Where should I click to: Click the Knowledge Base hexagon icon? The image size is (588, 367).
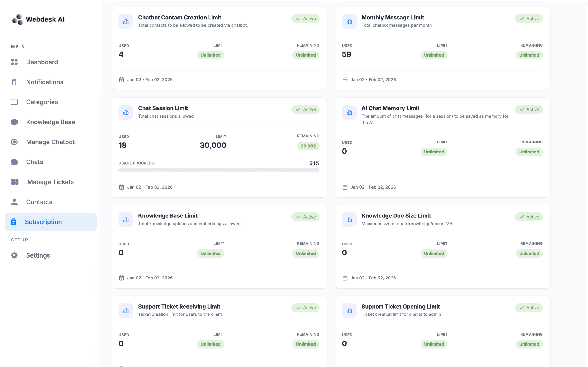coord(14,122)
